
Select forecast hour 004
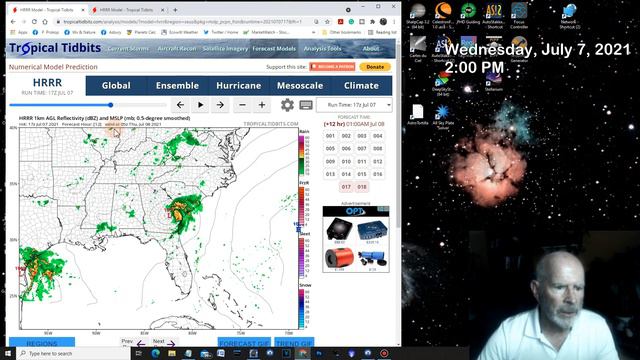click(x=378, y=136)
